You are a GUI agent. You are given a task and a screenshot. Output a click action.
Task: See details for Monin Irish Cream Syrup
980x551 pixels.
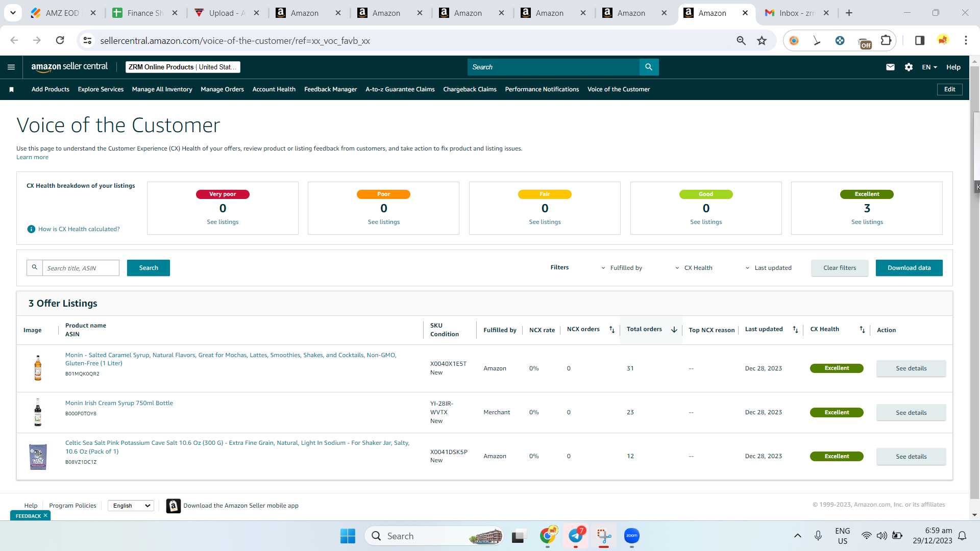[x=911, y=412]
